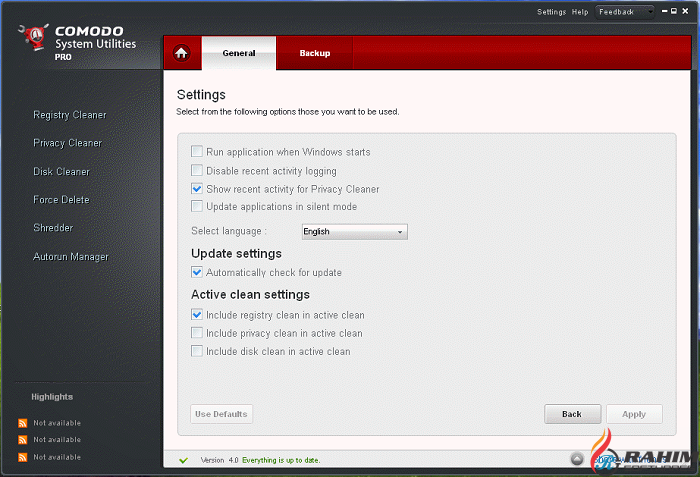Check Include disk clean in active clean
700x477 pixels.
(197, 351)
